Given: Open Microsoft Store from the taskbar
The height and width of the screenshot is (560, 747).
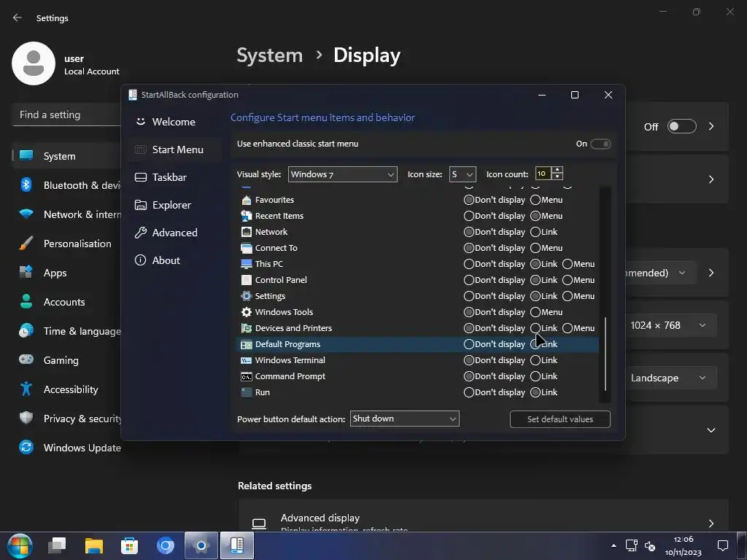Looking at the screenshot, I should [130, 545].
